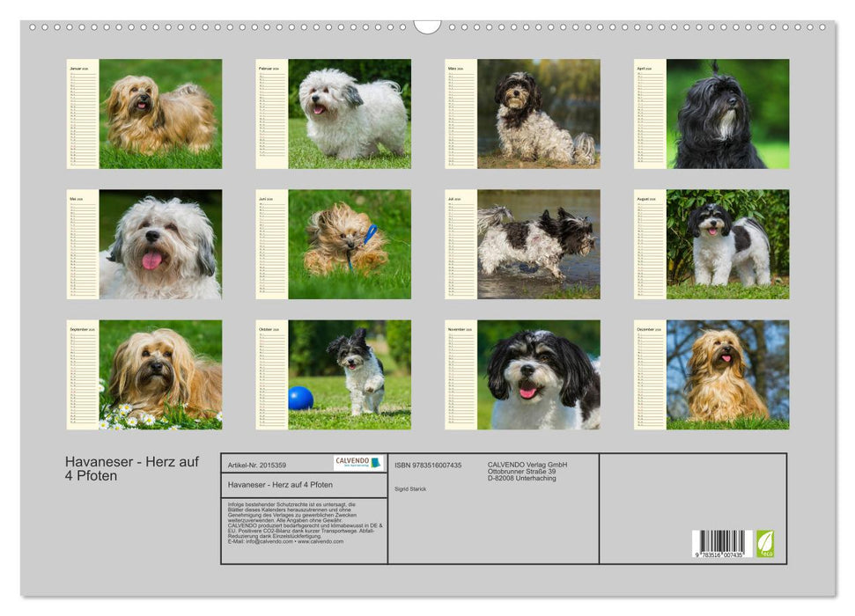Image resolution: width=855 pixels, height=616 pixels.
Task: Click the CALVENDO logo badge
Action: pos(358,463)
